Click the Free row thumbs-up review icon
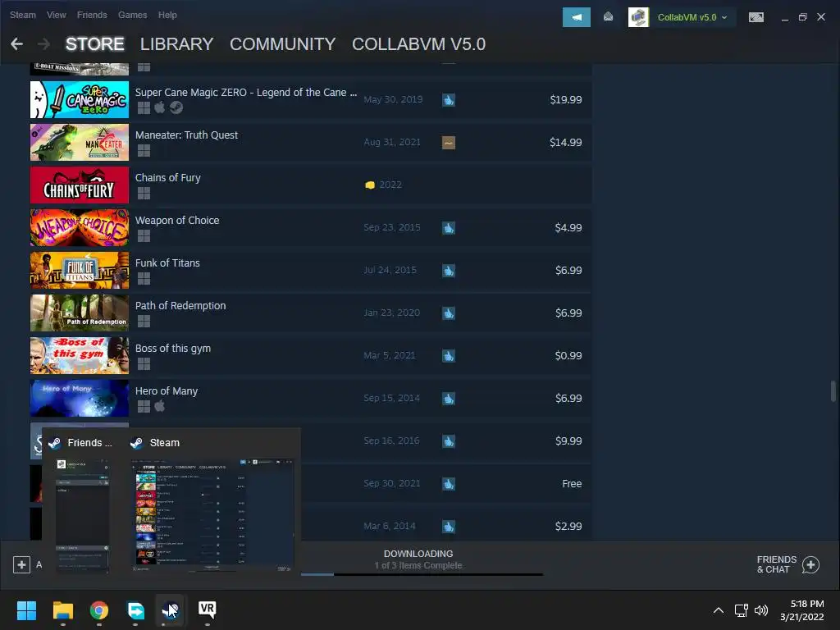 point(449,484)
